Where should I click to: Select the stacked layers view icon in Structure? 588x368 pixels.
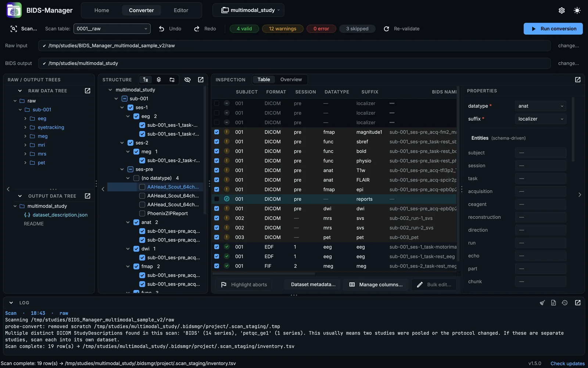click(159, 79)
